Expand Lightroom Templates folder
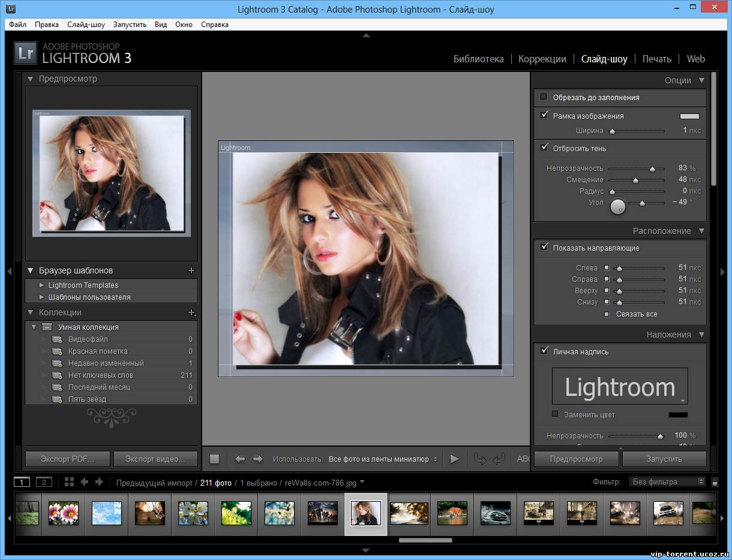The image size is (732, 560). [41, 285]
